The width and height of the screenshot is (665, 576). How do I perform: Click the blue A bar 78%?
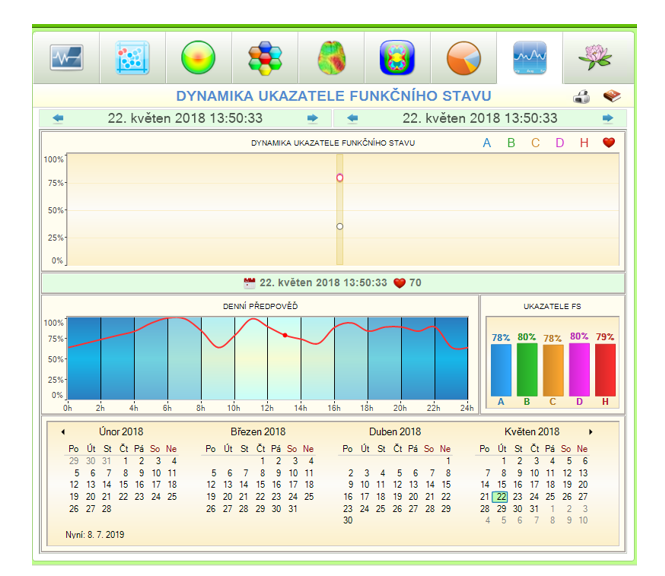tap(501, 370)
